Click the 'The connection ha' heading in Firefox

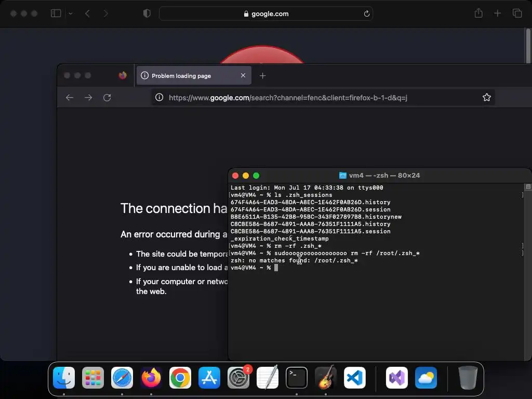[174, 208]
